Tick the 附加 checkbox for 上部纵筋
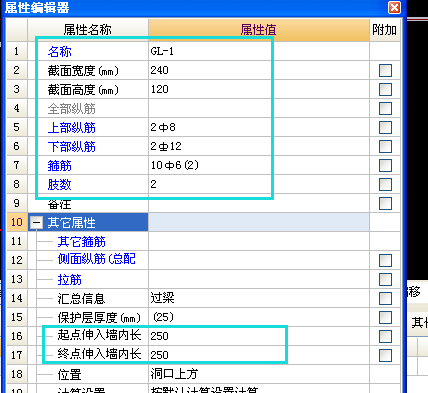Viewport: 428px width, 393px height. click(x=385, y=127)
